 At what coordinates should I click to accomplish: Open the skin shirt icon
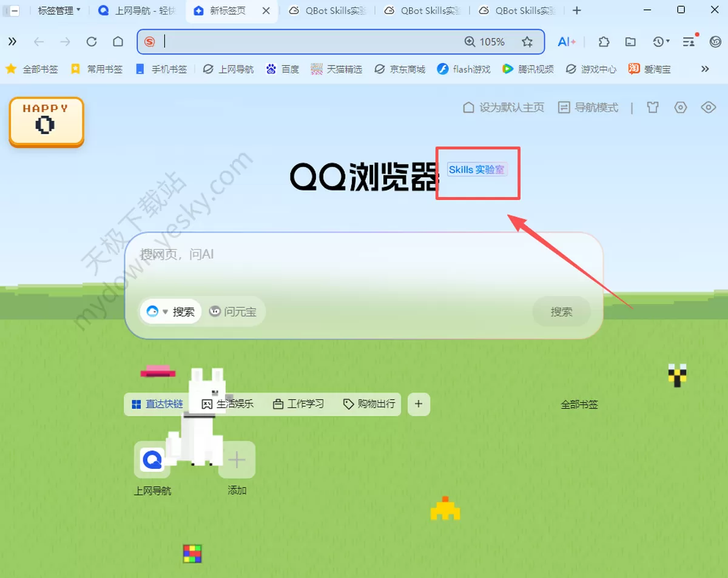652,107
